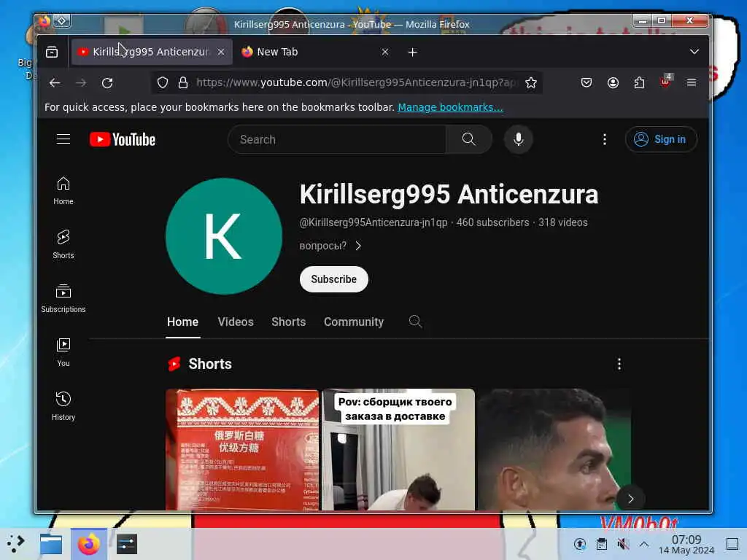Focus the YouTube Search input field
This screenshot has height=560, width=747.
337,139
